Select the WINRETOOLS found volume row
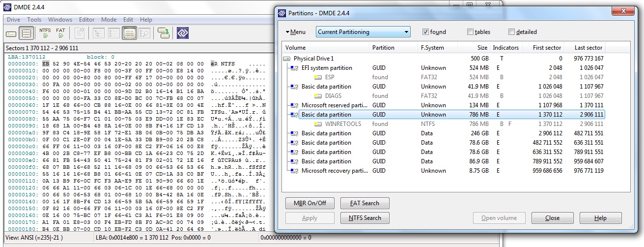The height and width of the screenshot is (247, 644). 444,124
